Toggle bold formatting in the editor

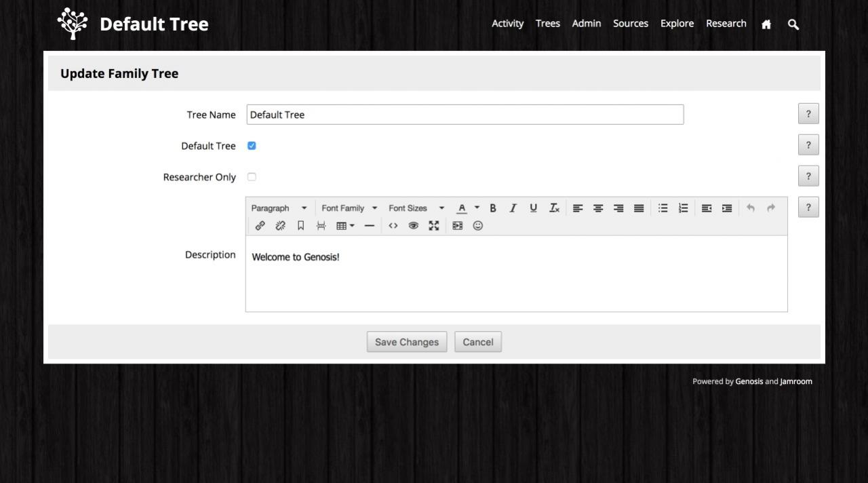tap(493, 208)
